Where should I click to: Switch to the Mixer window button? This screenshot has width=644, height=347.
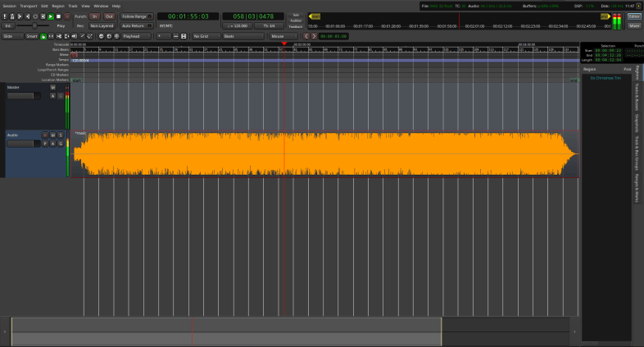pos(634,25)
